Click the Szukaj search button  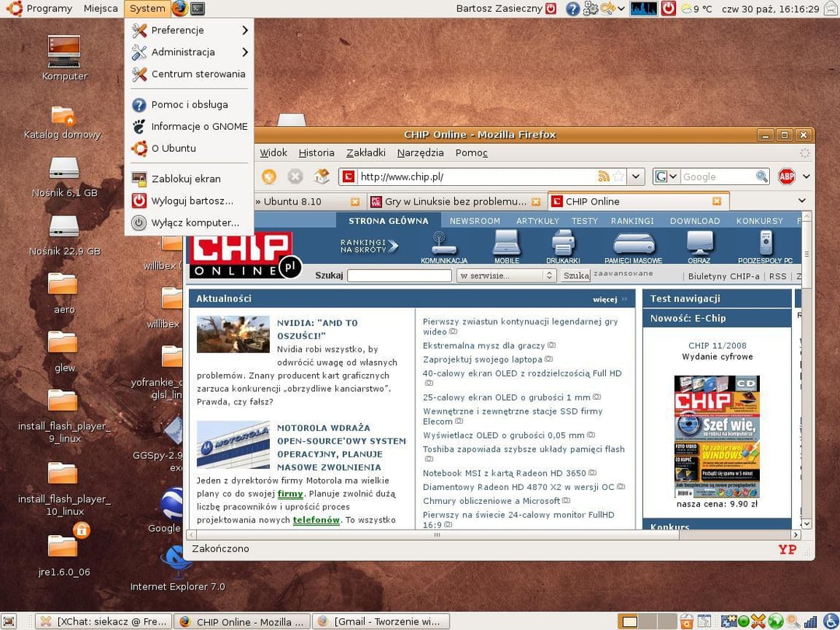coord(574,275)
